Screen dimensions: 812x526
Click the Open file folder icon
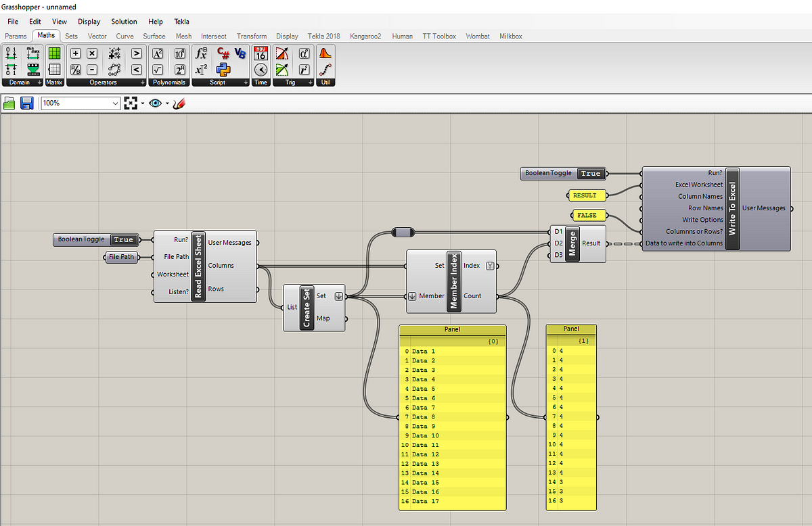pos(9,103)
